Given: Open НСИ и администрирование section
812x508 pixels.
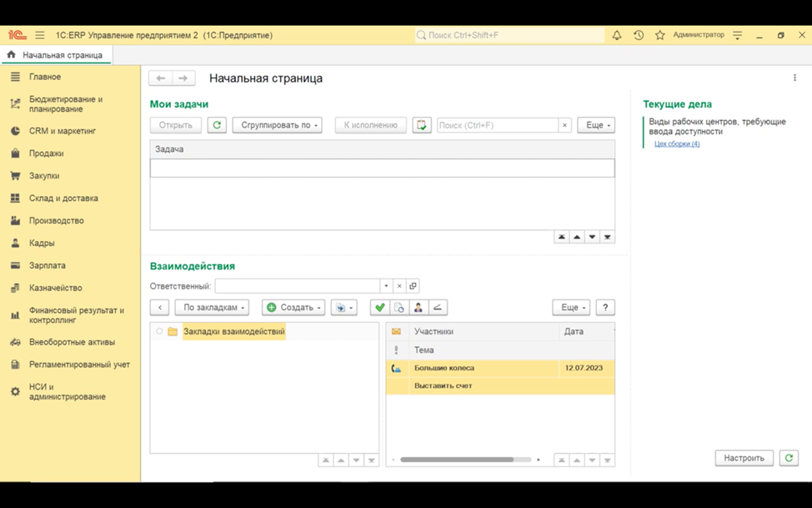Looking at the screenshot, I should (x=68, y=392).
